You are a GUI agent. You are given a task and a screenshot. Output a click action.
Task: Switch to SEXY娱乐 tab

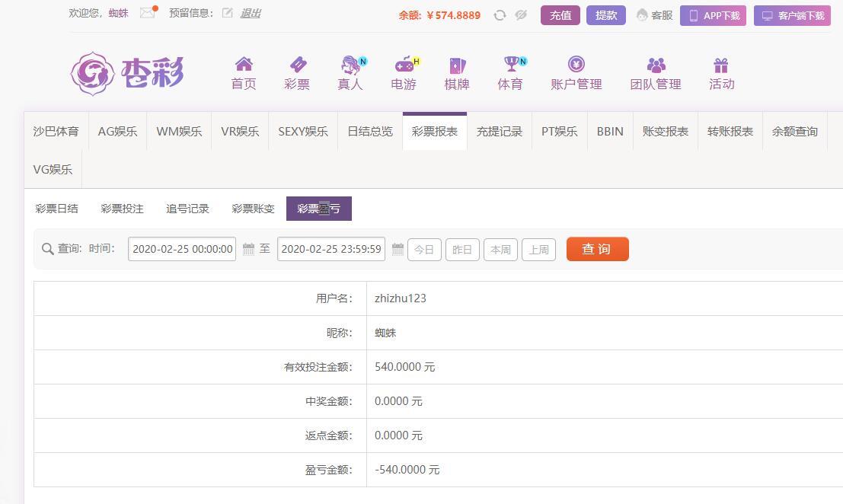303,131
